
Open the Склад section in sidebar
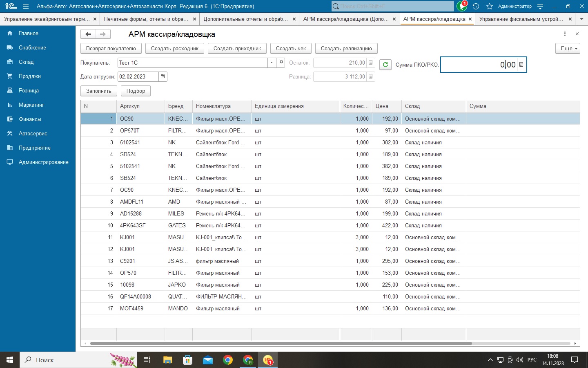(x=26, y=62)
